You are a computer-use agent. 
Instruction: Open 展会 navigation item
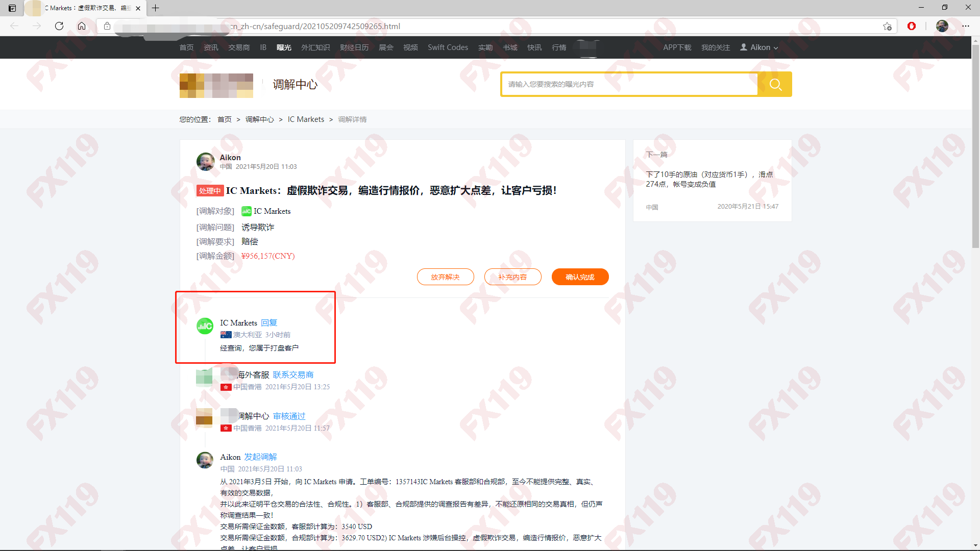pyautogui.click(x=386, y=47)
